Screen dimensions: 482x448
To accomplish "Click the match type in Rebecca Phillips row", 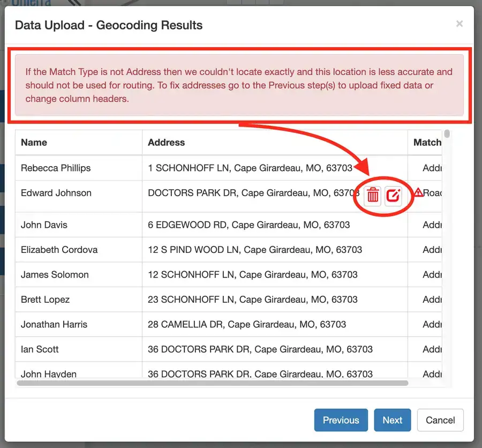I will pyautogui.click(x=432, y=168).
